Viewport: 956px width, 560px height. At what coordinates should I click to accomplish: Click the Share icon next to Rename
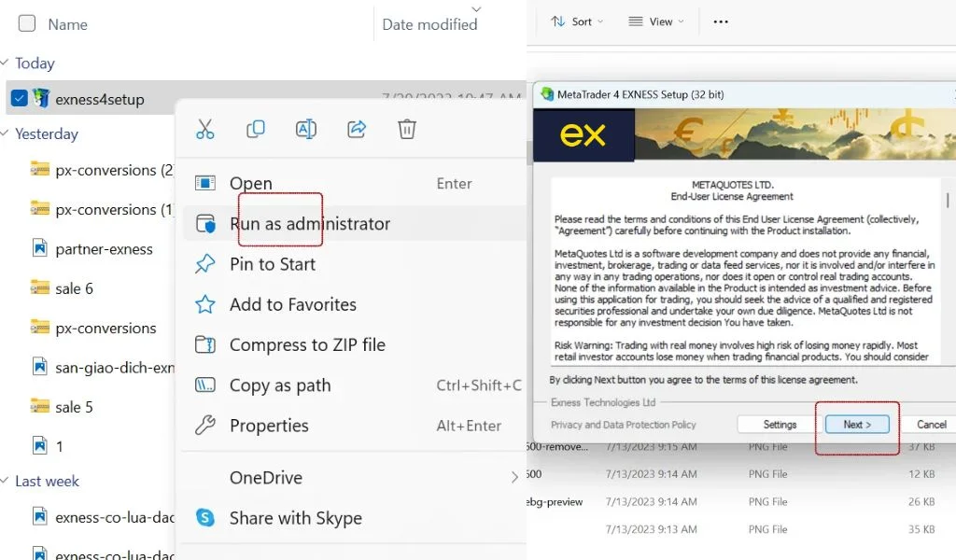(x=357, y=129)
